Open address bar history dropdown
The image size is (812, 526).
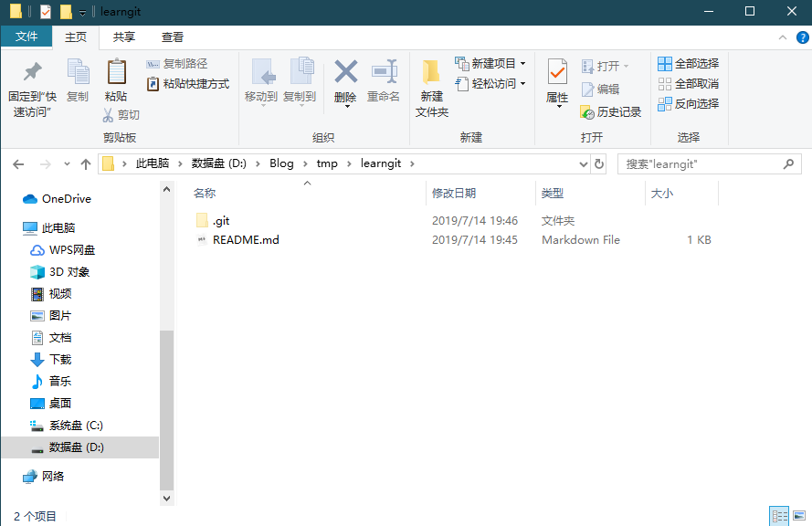point(584,164)
